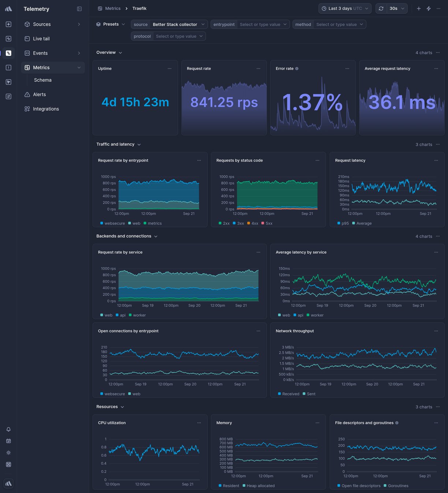Toggle worker series in Request rate by service
Screen dimensions: 448x493
point(137,315)
